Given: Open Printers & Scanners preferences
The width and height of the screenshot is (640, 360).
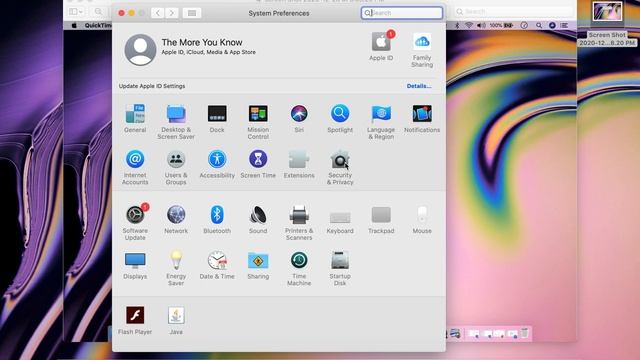Looking at the screenshot, I should (x=299, y=215).
